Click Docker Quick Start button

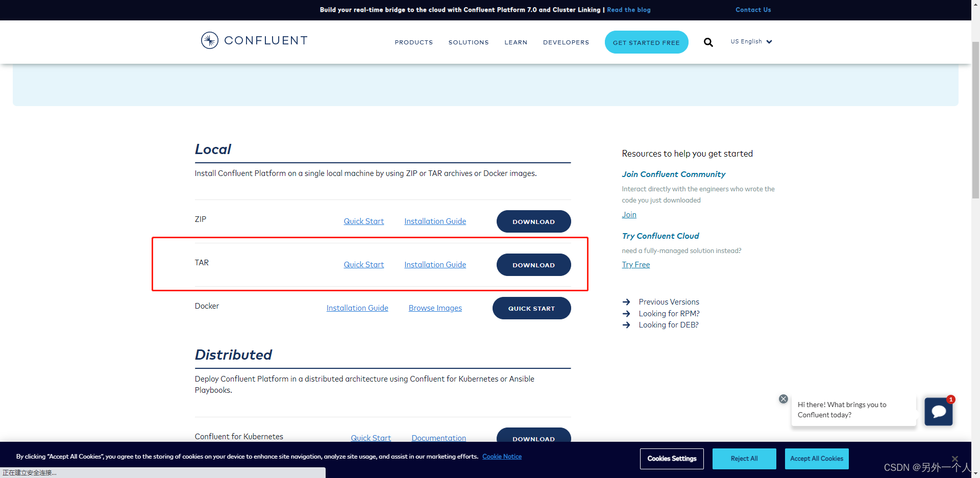tap(531, 308)
